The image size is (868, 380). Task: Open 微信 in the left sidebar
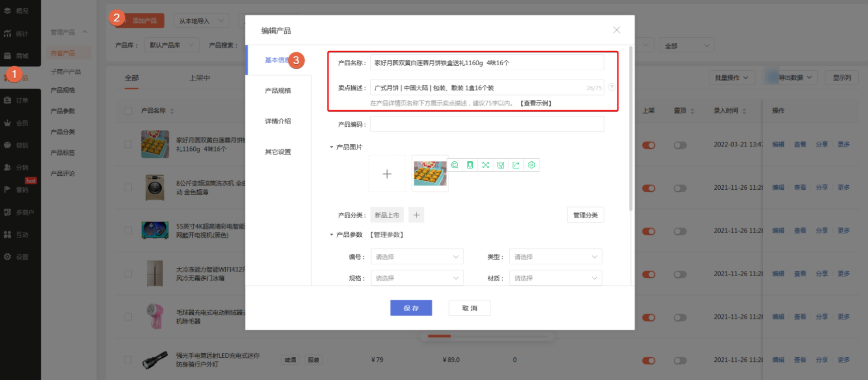16,145
